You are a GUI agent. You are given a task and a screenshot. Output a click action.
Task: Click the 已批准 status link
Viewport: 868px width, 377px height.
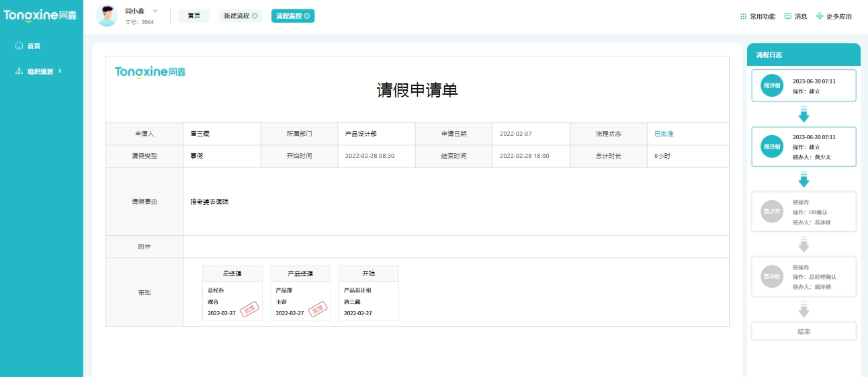(664, 134)
